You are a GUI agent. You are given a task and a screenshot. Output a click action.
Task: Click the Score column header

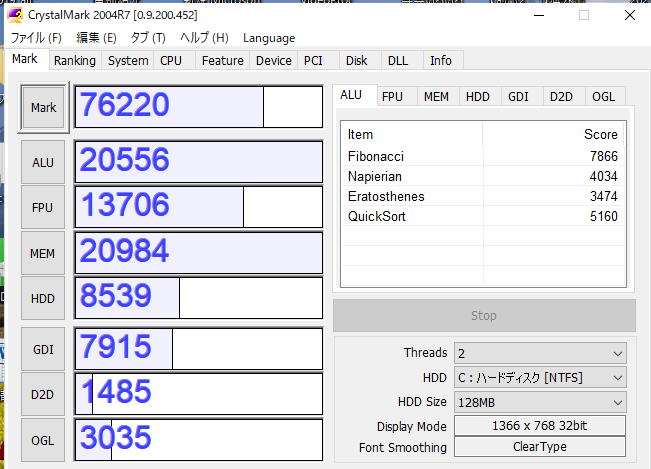[x=553, y=134]
